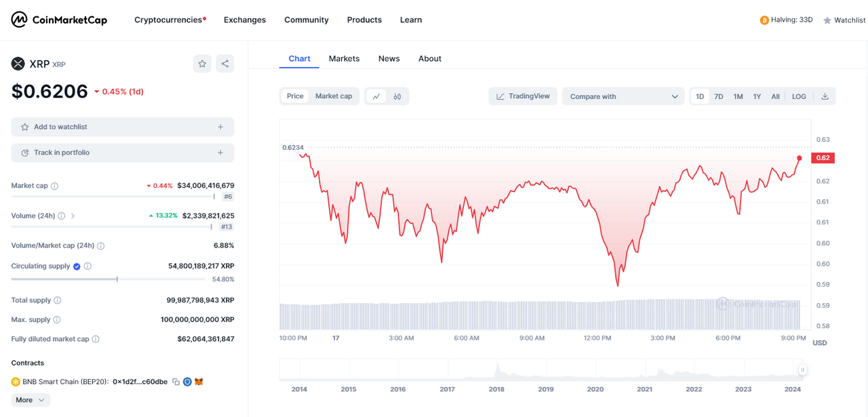
Task: Toggle LOG scale on chart
Action: click(799, 96)
